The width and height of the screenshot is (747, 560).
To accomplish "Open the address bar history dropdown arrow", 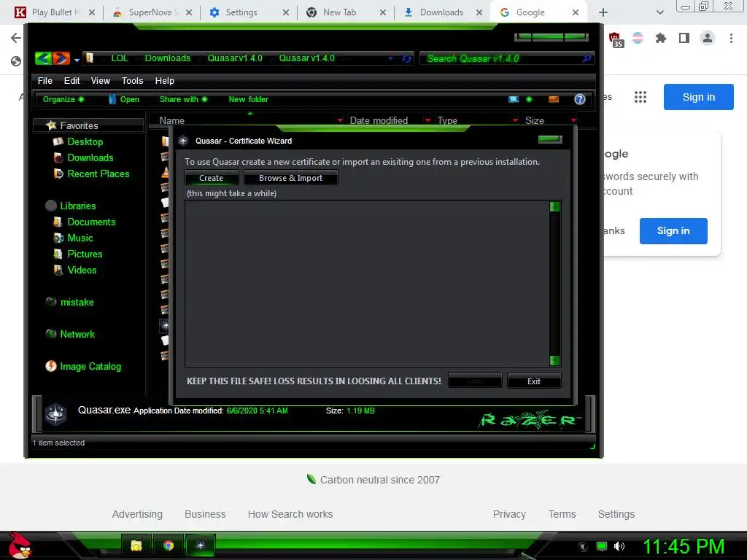I will (x=391, y=58).
